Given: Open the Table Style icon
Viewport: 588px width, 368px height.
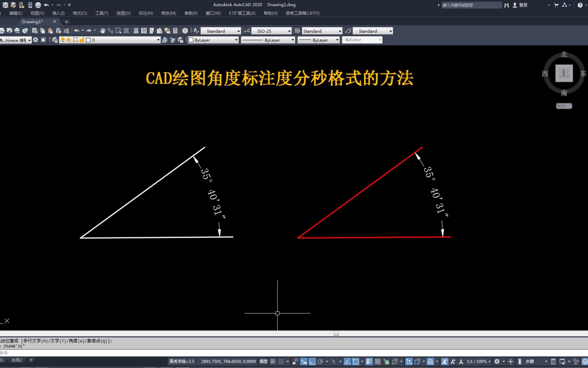Looking at the screenshot, I should (297, 31).
